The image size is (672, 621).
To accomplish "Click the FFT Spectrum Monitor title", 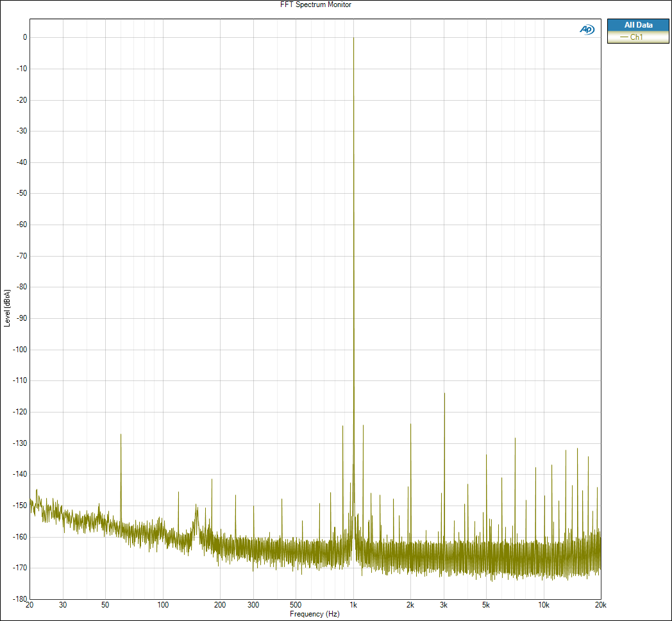I will tap(316, 4).
